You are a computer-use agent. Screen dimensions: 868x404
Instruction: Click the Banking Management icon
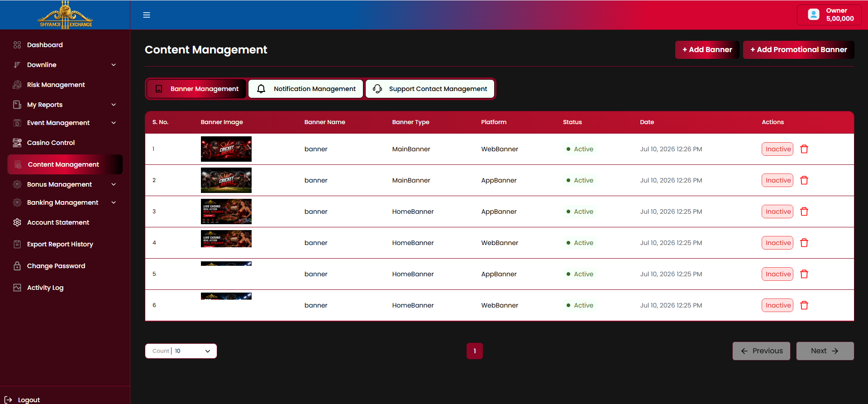click(17, 202)
